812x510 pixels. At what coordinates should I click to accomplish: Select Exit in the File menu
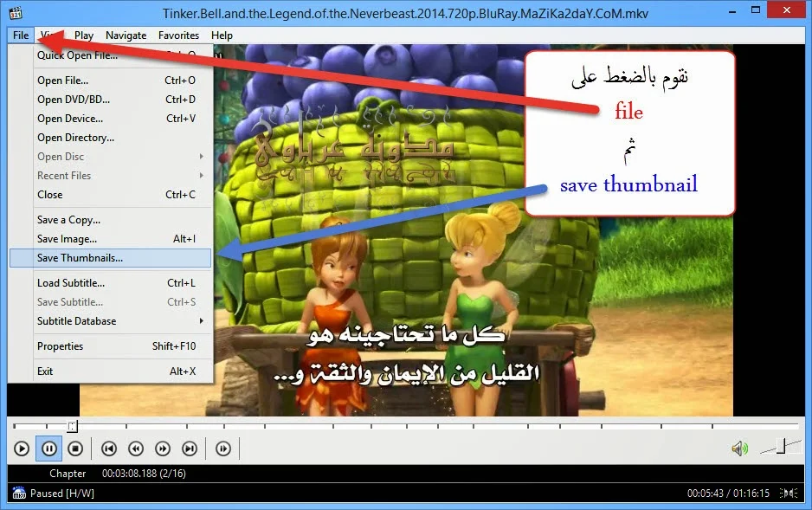click(110, 371)
